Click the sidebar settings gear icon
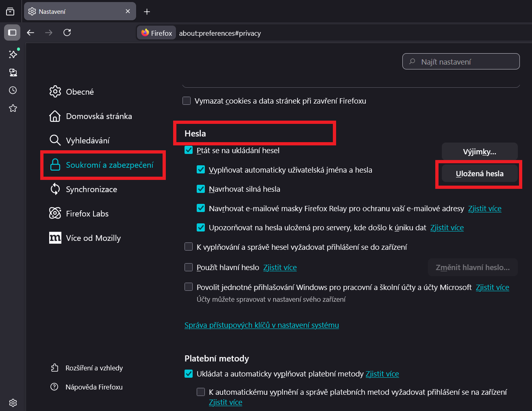The width and height of the screenshot is (532, 411). coord(13,402)
